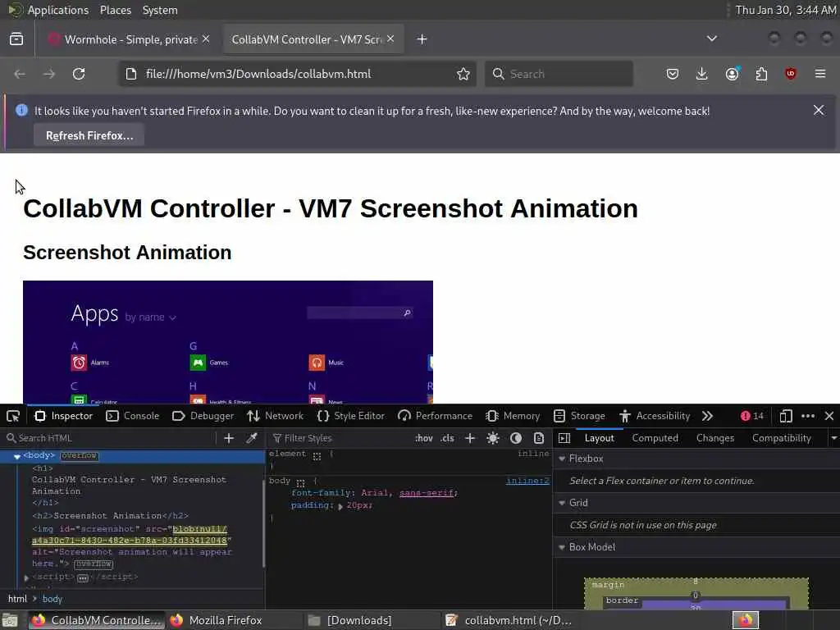840x630 pixels.
Task: Open the sidebar tabs overflow dropdown arrow
Action: pyautogui.click(x=833, y=438)
